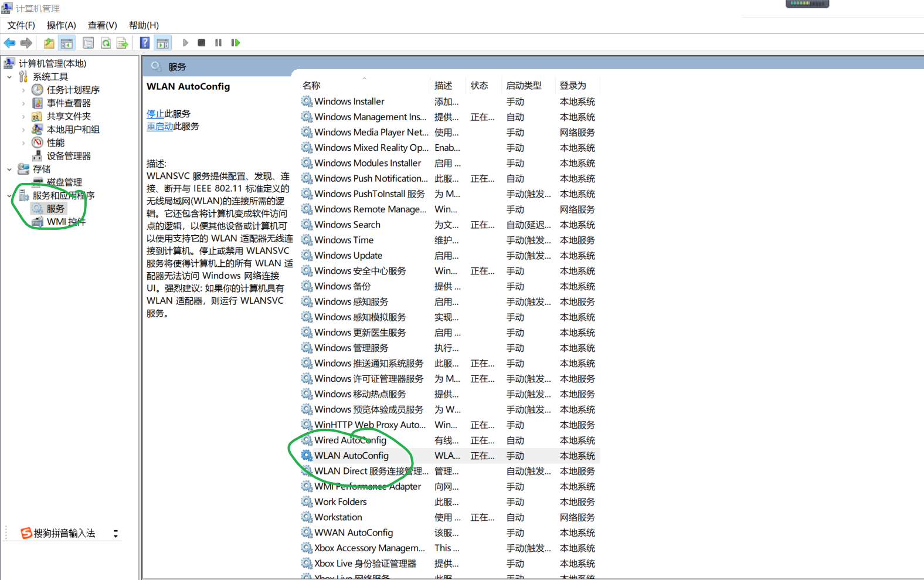The width and height of the screenshot is (924, 580).
Task: Select the 计算机管理(本地) root node
Action: [52, 63]
